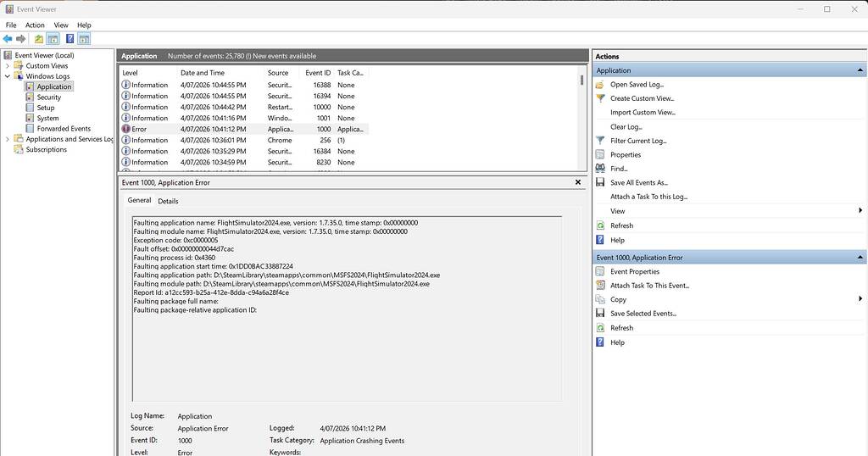Click the Refresh icon under Application actions
Viewport: 868px width, 456px height.
600,225
